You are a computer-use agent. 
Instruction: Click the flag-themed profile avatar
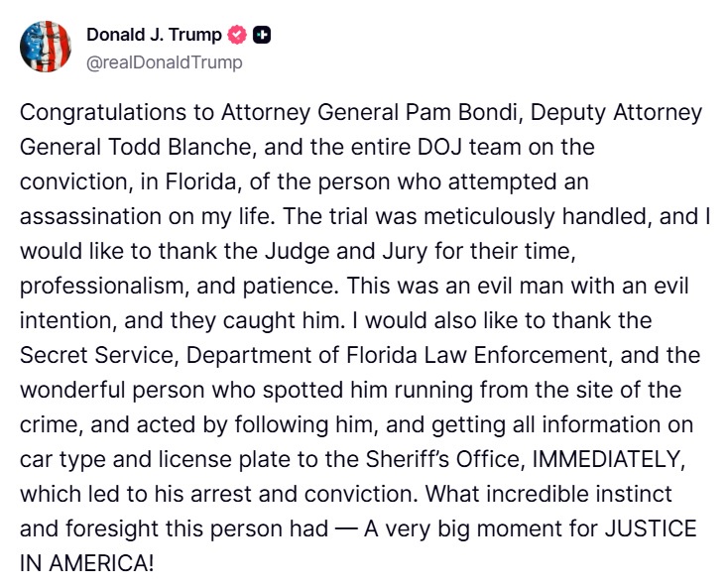(x=46, y=47)
